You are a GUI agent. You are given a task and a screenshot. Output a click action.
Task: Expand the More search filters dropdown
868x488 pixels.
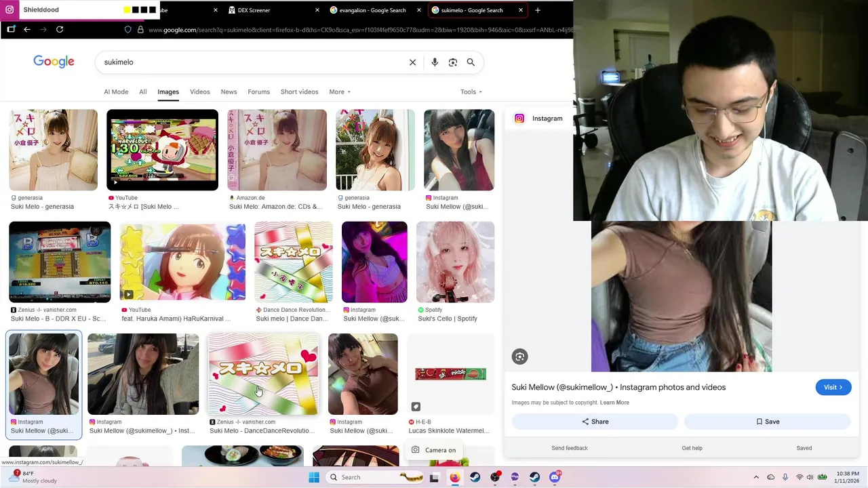tap(340, 91)
